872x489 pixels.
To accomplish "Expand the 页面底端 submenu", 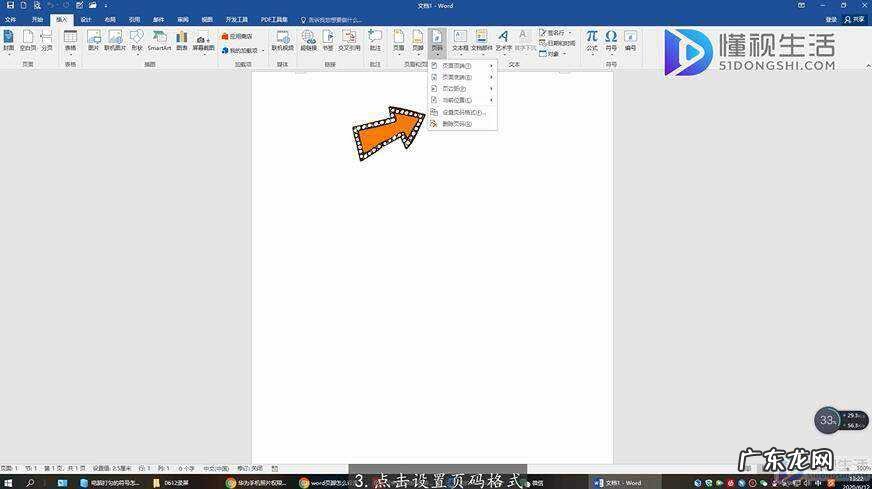I will (460, 77).
